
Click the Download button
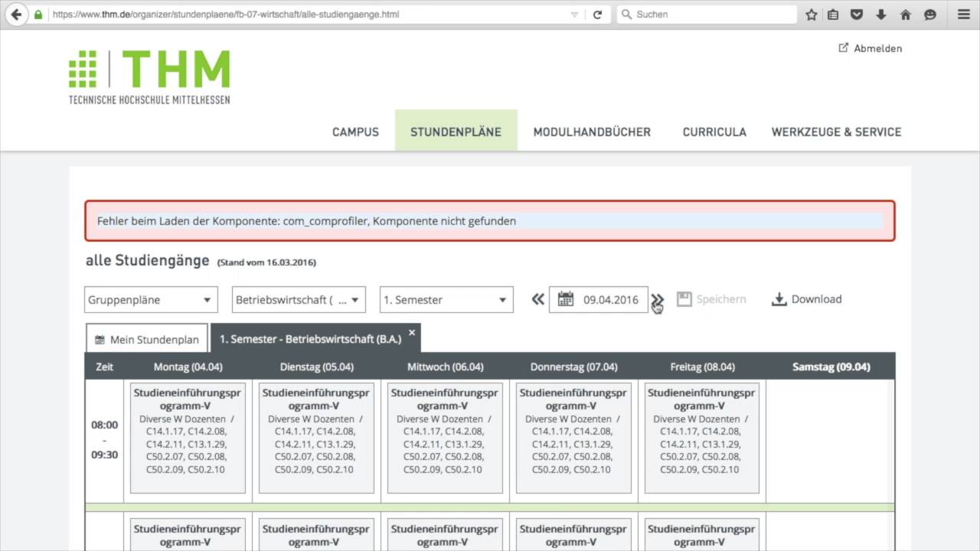(806, 299)
